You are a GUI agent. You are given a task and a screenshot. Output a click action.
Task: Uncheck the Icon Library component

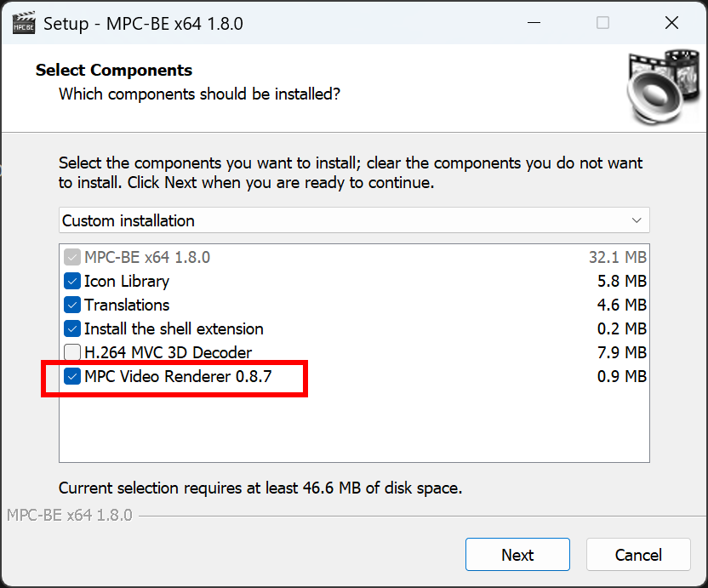pos(72,282)
